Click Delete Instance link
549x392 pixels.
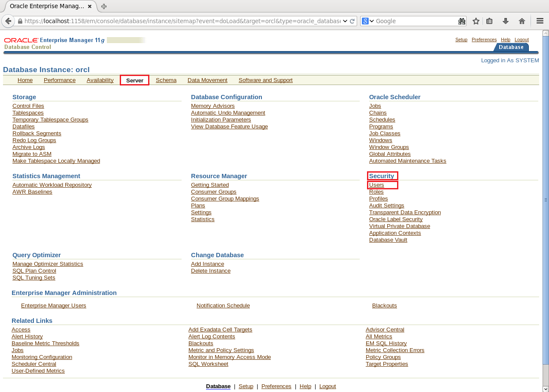[x=211, y=271]
